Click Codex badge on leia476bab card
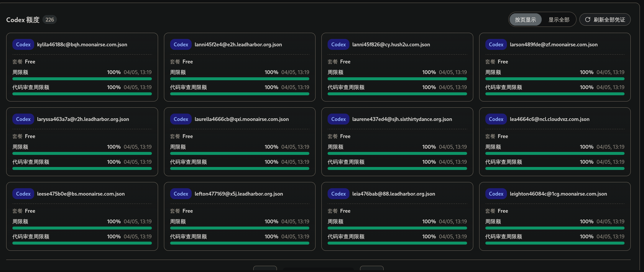 click(338, 194)
